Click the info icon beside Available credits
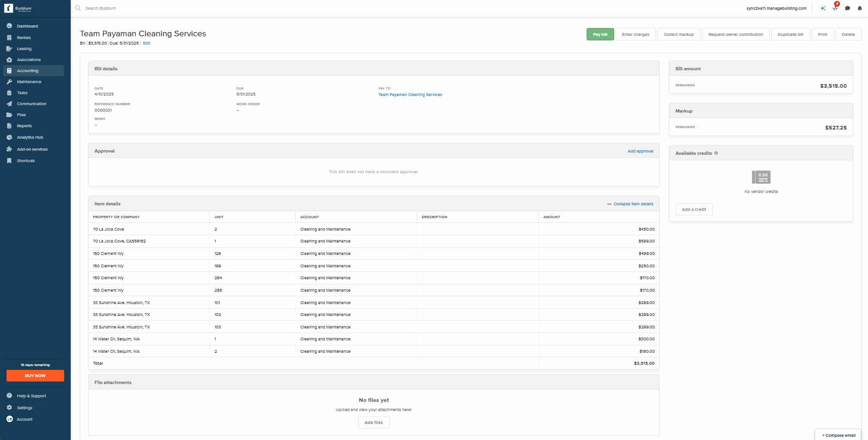 pos(716,153)
